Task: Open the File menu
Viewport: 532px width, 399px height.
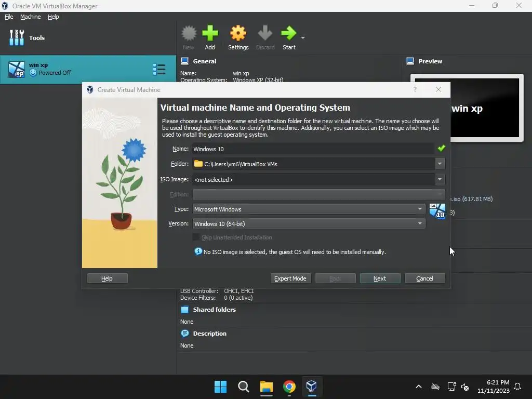Action: pos(9,17)
